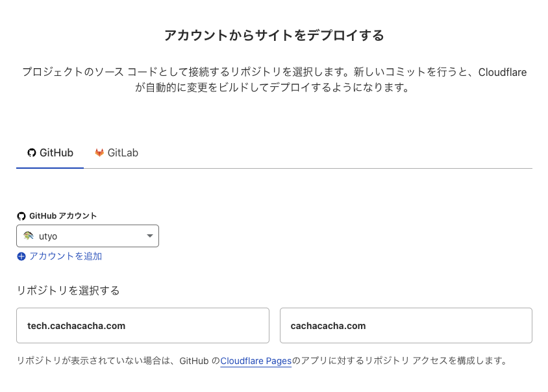Click the GitHub octocat icon in the tab
This screenshot has height=392, width=548.
(31, 153)
